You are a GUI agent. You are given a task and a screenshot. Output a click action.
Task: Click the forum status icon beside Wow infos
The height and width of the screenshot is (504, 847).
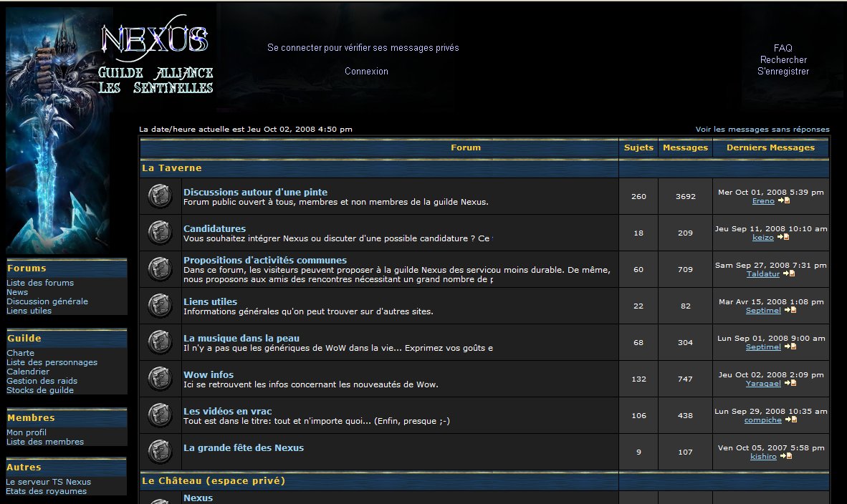[x=160, y=379]
